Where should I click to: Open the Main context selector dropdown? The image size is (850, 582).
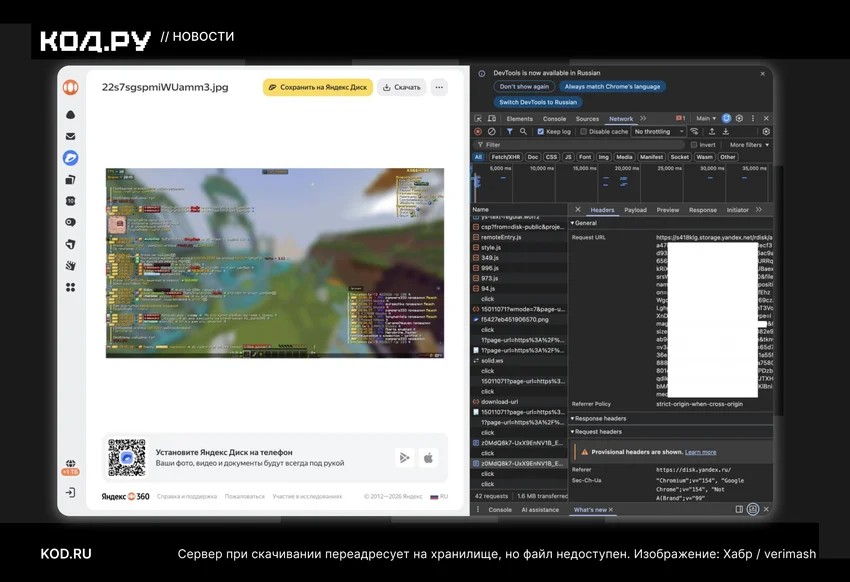[x=706, y=118]
